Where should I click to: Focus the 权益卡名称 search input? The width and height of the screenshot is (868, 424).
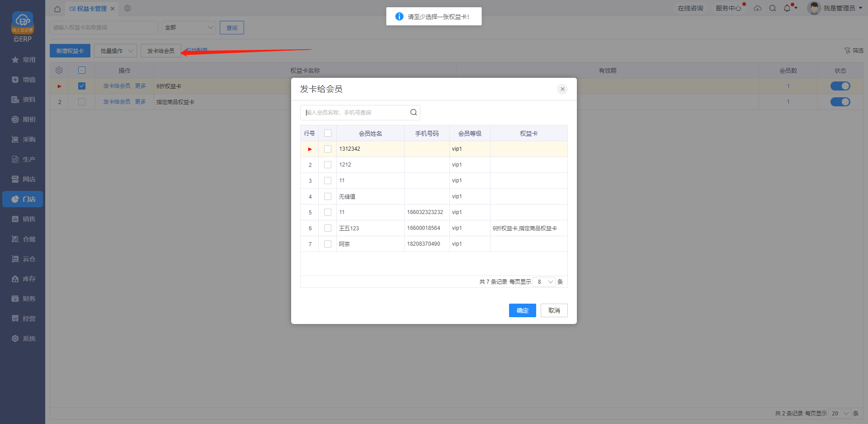pyautogui.click(x=104, y=28)
